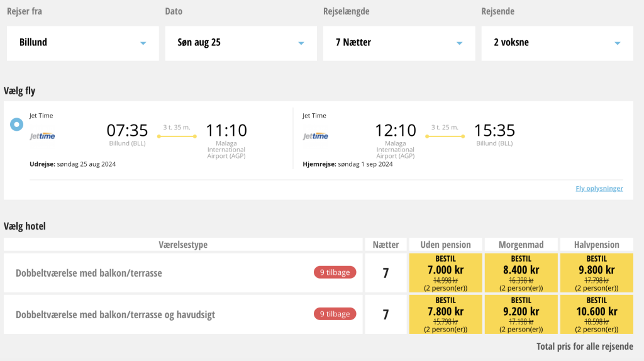644x361 pixels.
Task: Click the 9 tilbage badge for balcony room
Action: pyautogui.click(x=335, y=272)
